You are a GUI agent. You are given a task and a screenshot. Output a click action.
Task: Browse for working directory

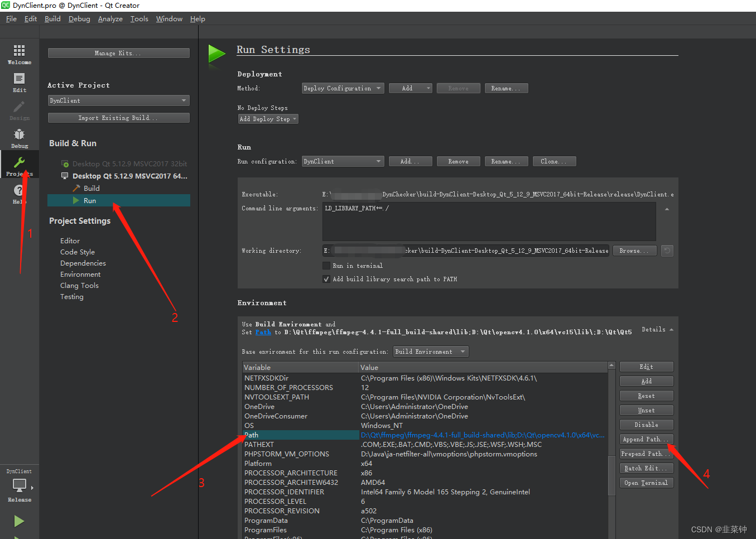[x=635, y=251]
